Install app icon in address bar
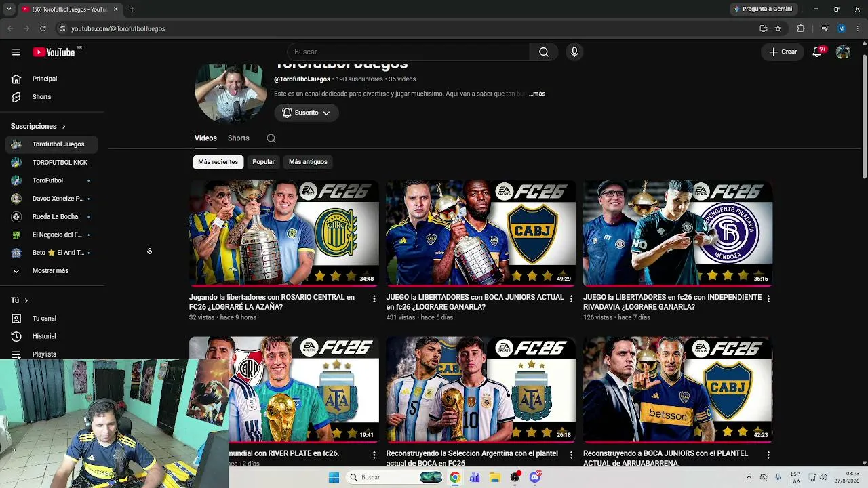Viewport: 868px width, 488px height. 764,28
